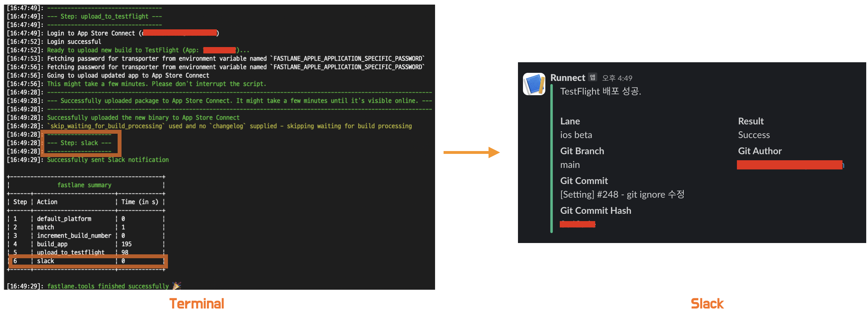Image resolution: width=868 pixels, height=312 pixels.
Task: Click the 'increment_build_number' summary row
Action: pos(86,236)
